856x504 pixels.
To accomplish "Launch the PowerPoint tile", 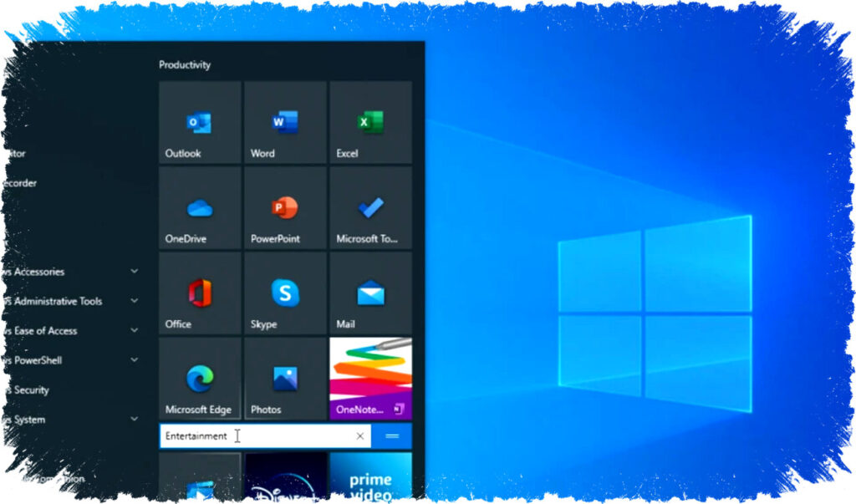I will pyautogui.click(x=286, y=207).
